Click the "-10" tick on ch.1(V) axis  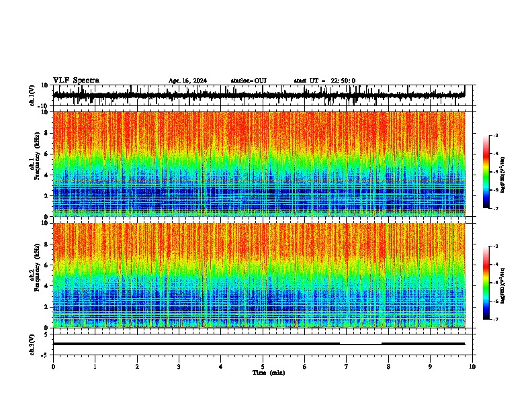44,106
